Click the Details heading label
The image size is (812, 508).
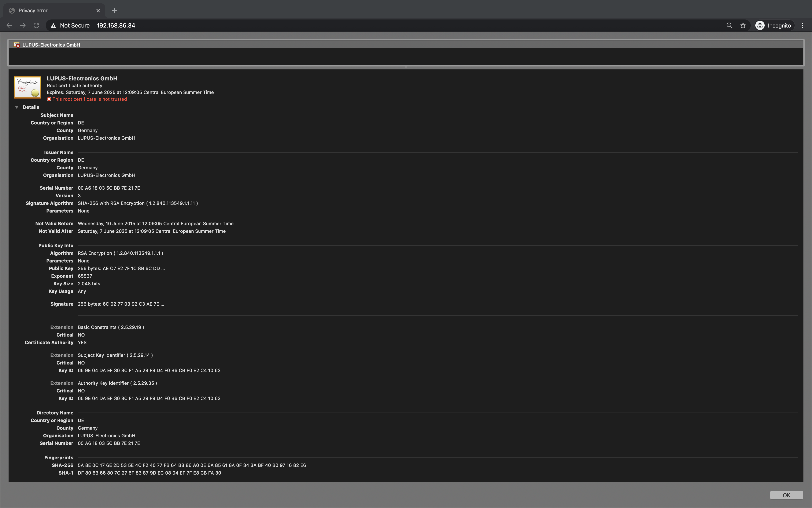point(31,107)
